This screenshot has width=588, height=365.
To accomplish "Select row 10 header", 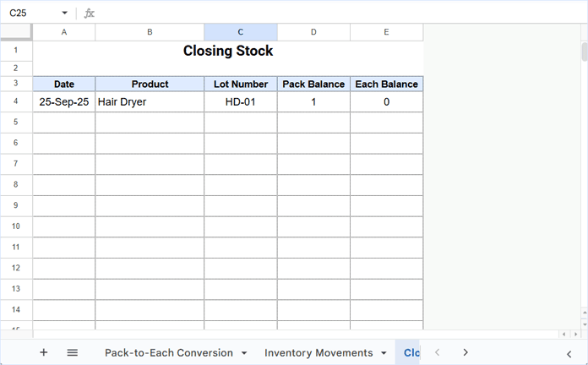I will tap(16, 226).
